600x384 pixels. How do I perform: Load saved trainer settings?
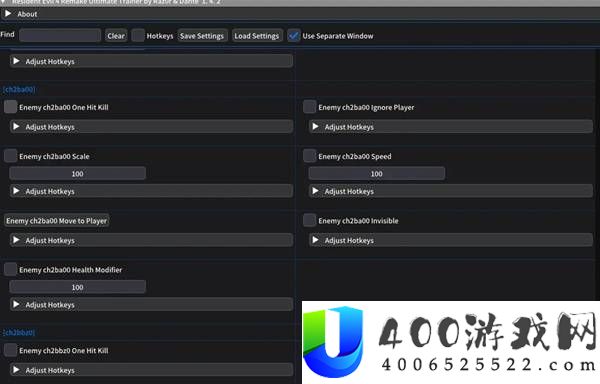pyautogui.click(x=257, y=36)
